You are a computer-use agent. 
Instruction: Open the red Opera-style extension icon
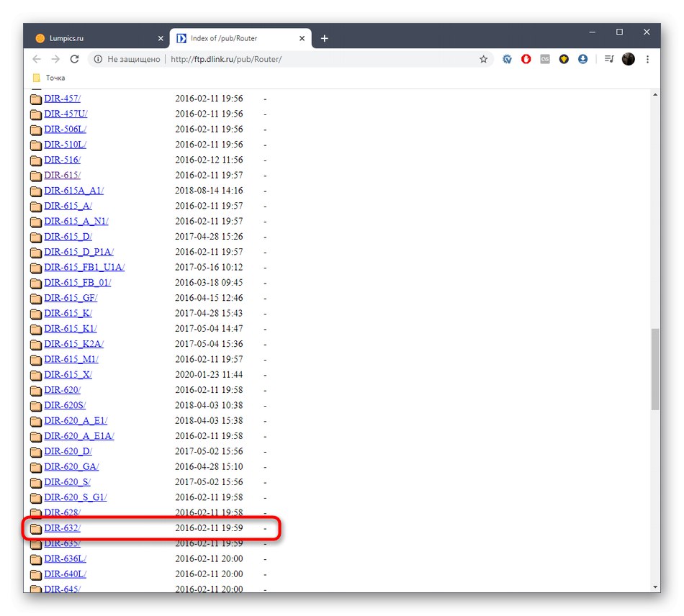coord(526,59)
